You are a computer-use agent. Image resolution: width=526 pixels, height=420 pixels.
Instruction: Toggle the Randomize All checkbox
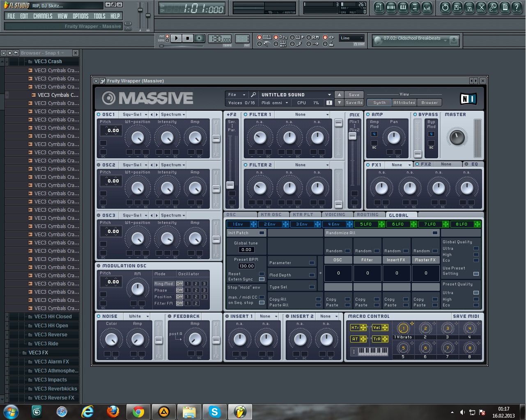point(435,233)
